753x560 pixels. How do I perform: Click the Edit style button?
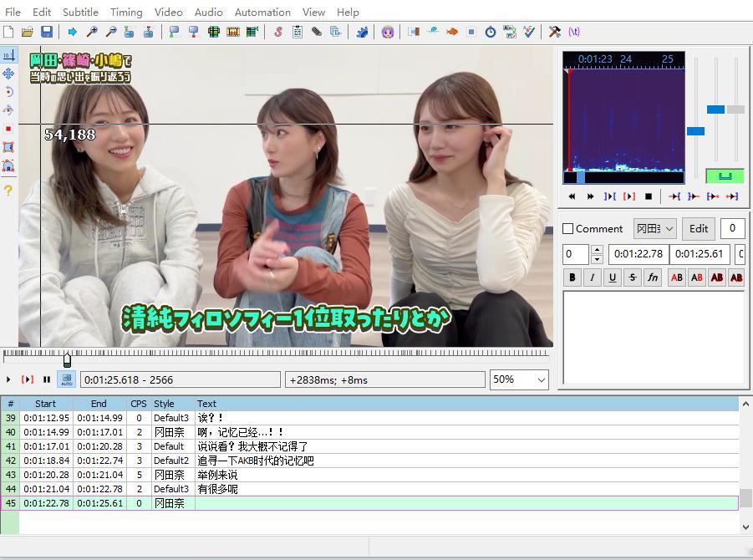point(699,229)
